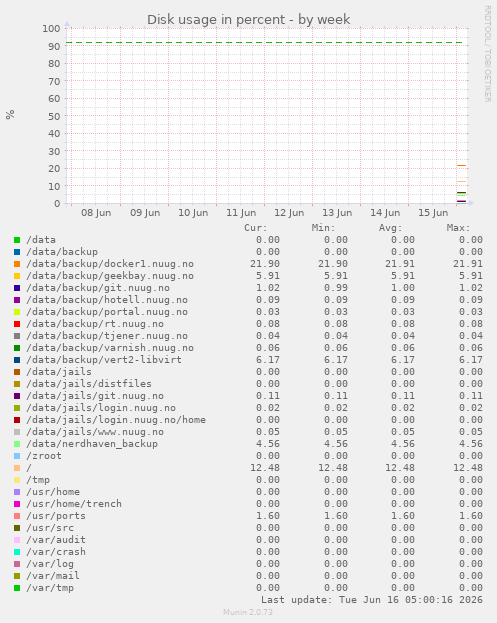Select the /data/backup/rt.nuug.no label
This screenshot has height=623, width=497.
(x=95, y=324)
